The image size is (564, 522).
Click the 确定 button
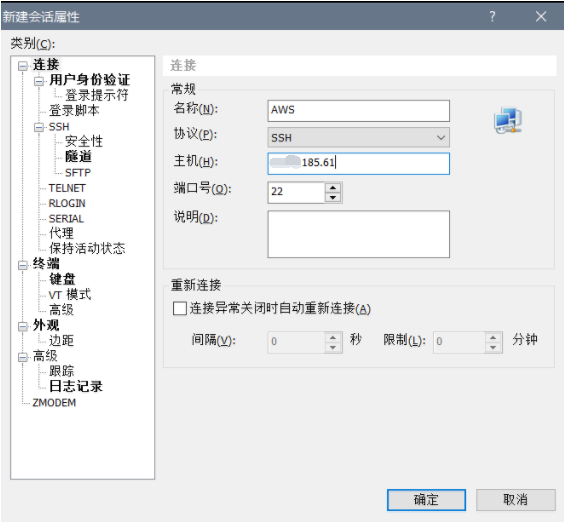pos(426,500)
